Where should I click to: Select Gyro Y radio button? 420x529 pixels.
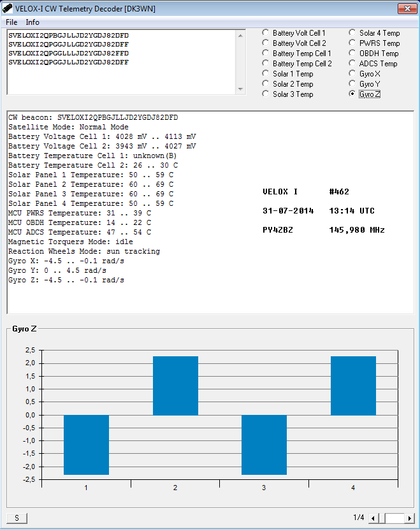tap(352, 83)
